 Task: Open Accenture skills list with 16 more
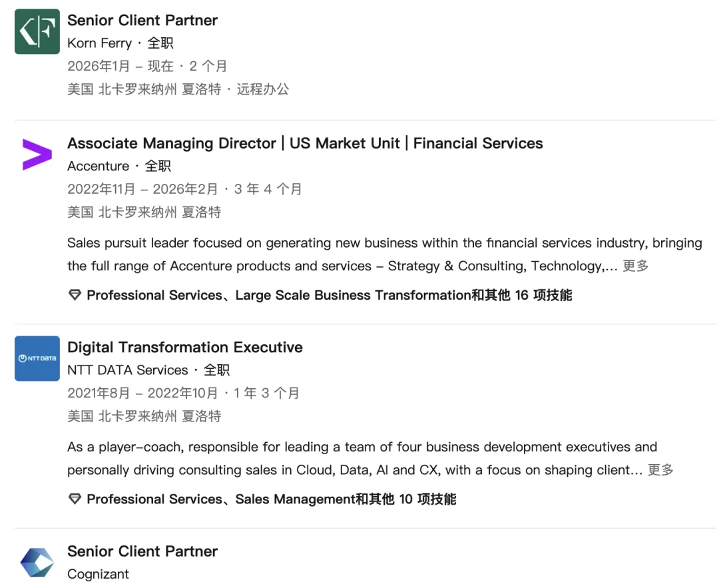click(x=329, y=295)
